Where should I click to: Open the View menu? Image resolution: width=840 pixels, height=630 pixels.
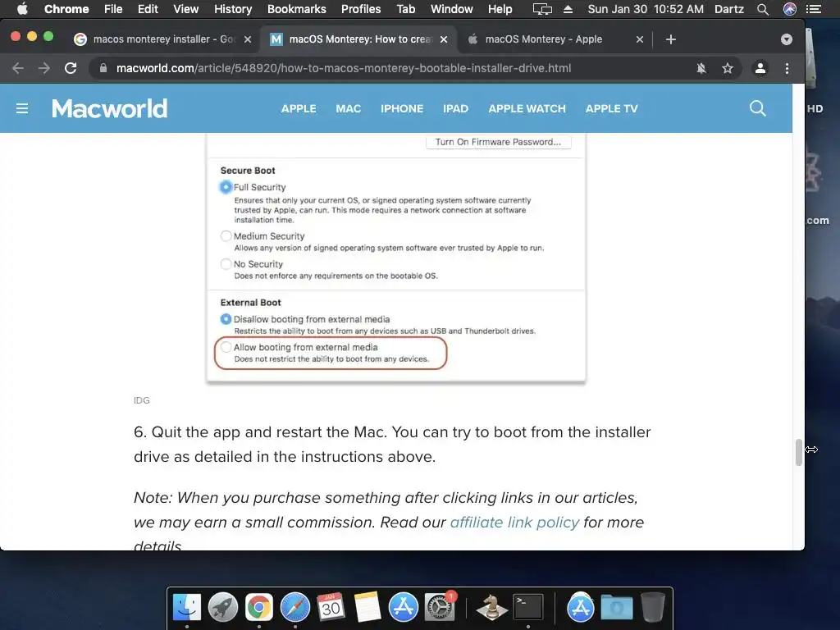tap(185, 9)
